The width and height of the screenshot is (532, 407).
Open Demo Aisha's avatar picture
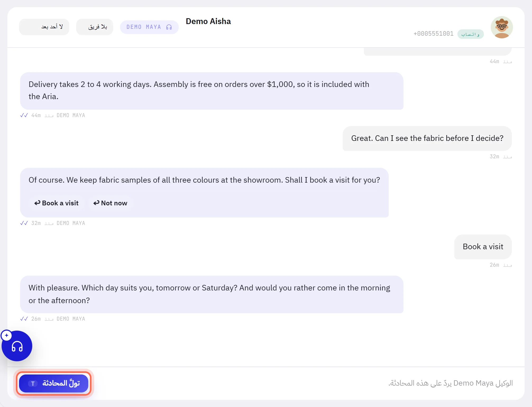tap(502, 27)
